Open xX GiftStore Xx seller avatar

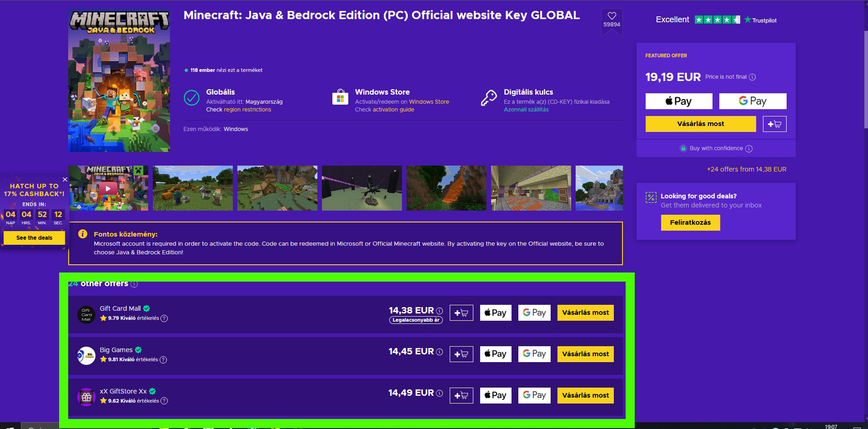[86, 397]
